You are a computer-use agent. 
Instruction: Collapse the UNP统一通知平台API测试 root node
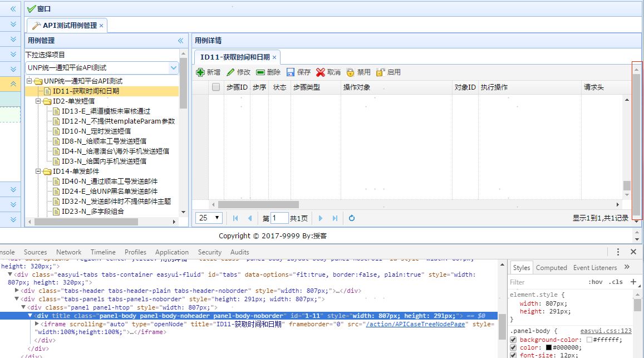coord(29,81)
